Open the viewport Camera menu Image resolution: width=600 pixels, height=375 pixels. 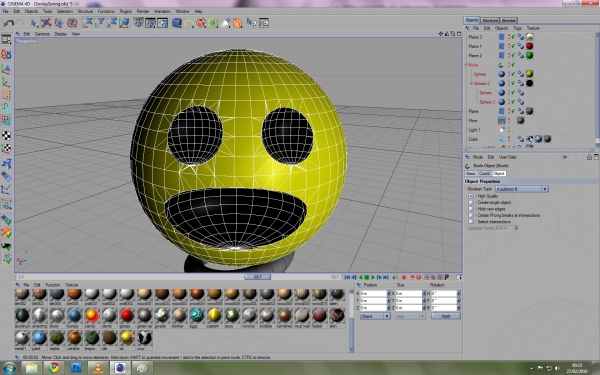tap(42, 34)
